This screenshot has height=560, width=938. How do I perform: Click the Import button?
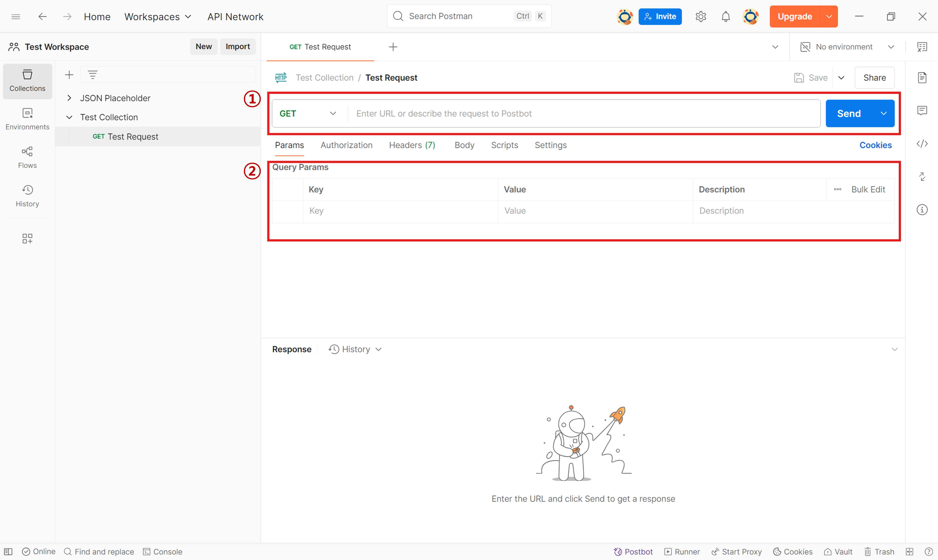tap(238, 46)
